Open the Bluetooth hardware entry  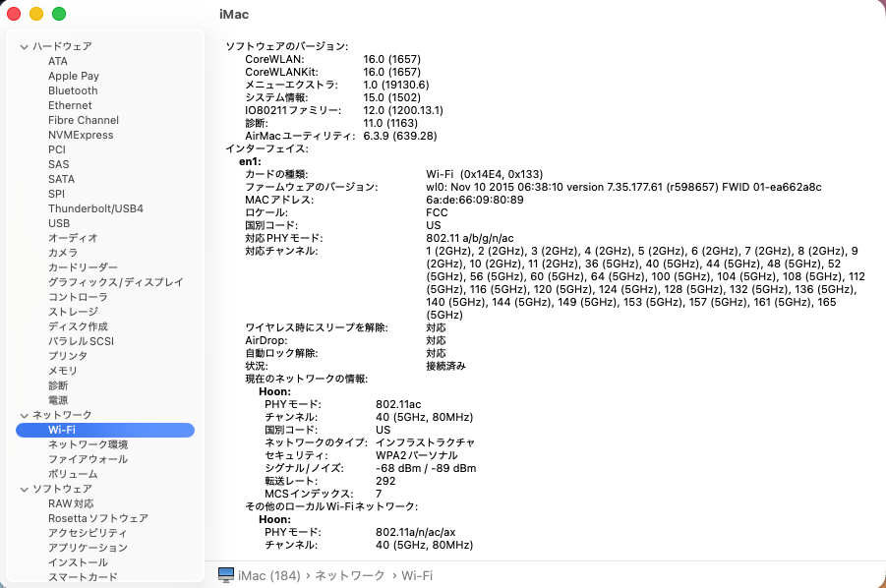coord(73,90)
